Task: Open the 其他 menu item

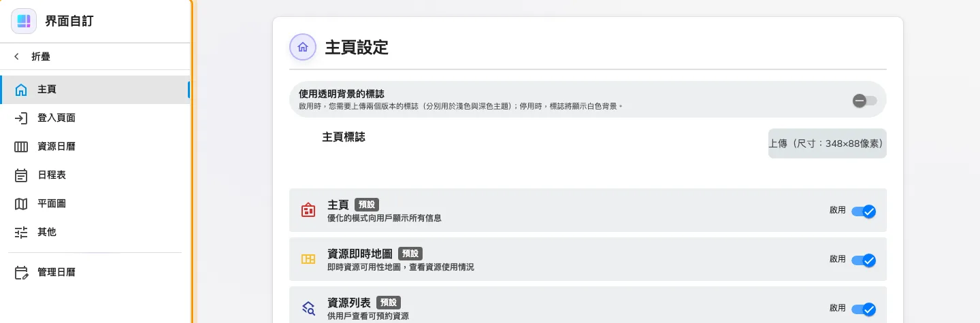Action: (95, 233)
